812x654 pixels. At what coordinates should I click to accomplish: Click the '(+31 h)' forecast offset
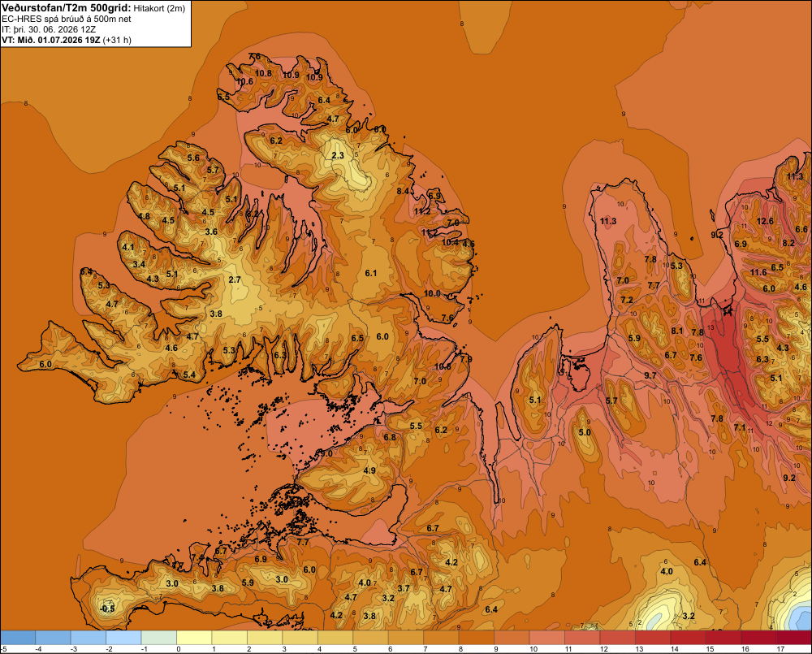117,40
